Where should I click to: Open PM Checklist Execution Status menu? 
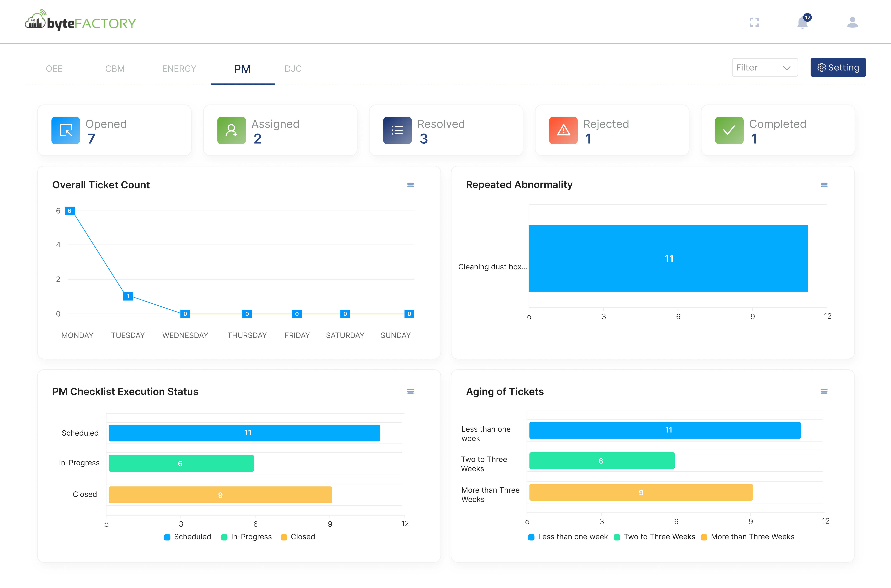click(x=410, y=392)
